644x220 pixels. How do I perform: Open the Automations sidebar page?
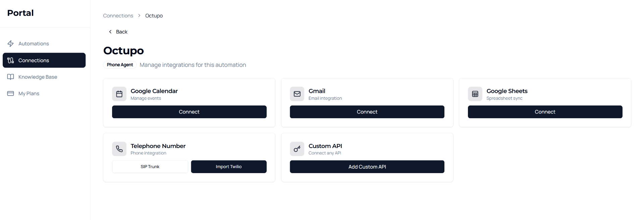click(34, 44)
